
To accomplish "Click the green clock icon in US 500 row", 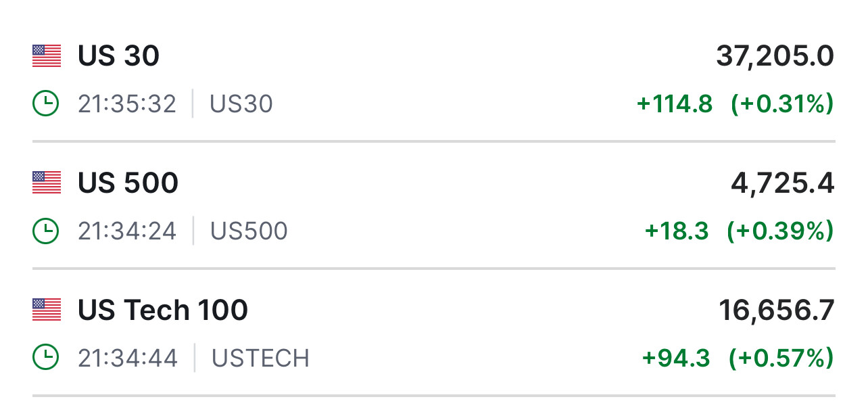I will 46,231.
